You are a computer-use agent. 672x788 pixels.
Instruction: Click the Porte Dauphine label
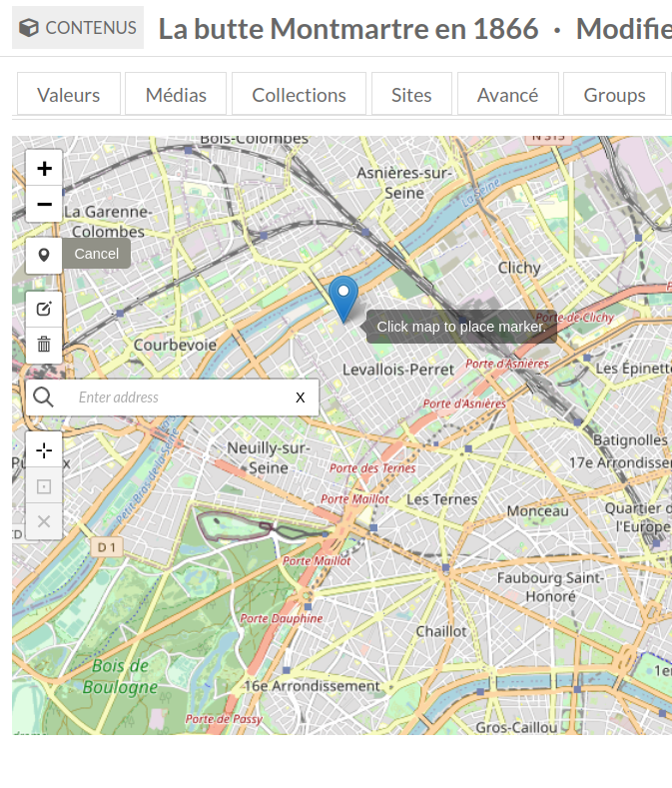(x=281, y=618)
